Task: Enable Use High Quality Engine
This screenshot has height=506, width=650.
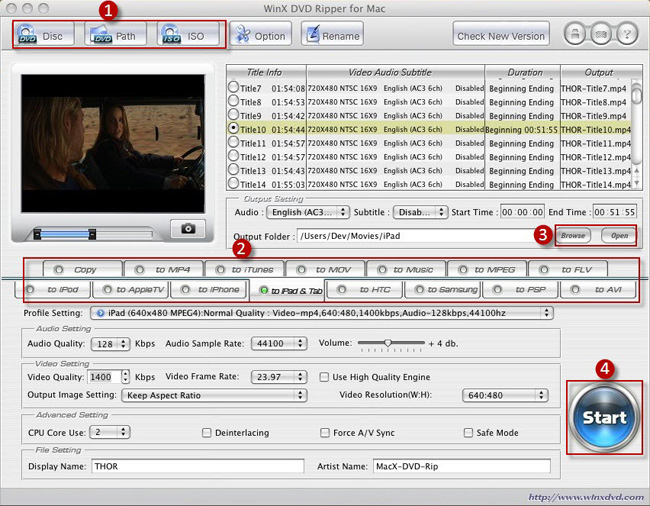Action: click(x=324, y=377)
